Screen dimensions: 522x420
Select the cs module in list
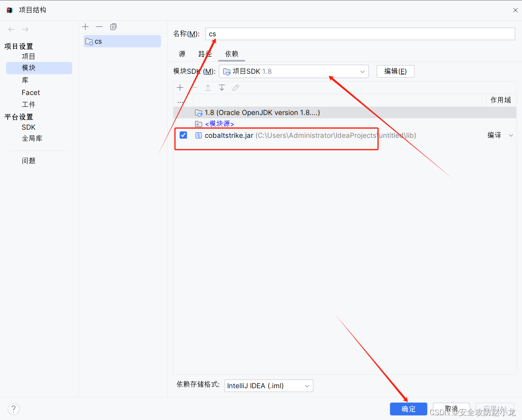click(x=122, y=41)
